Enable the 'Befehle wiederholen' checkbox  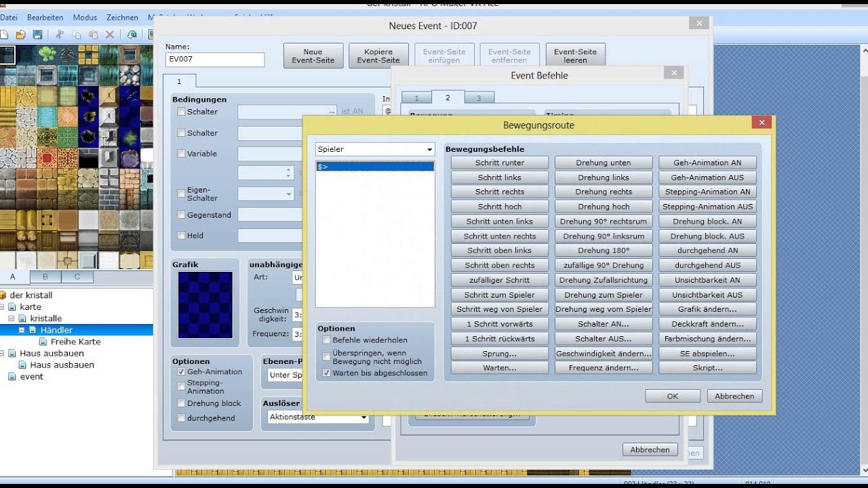327,340
